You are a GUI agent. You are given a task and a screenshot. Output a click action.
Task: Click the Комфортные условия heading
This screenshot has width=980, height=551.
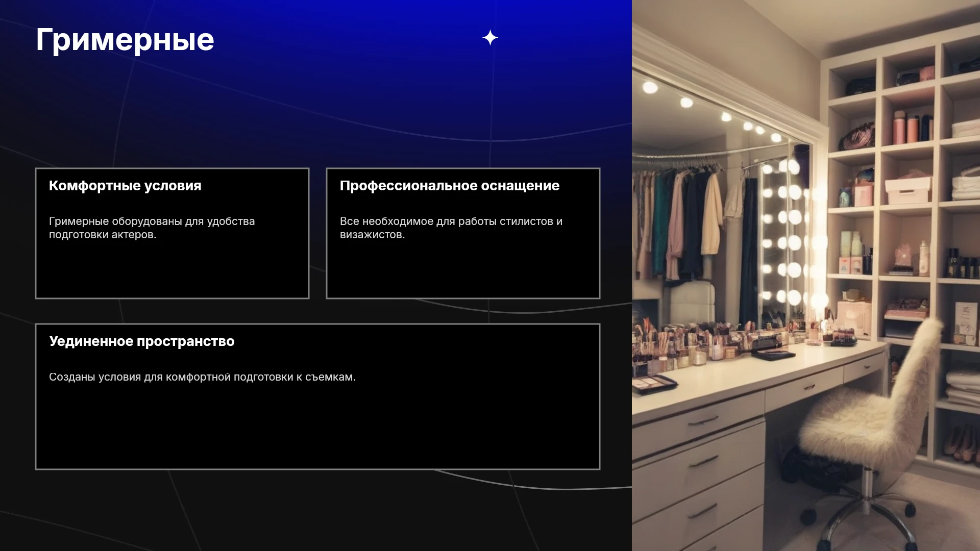[125, 186]
